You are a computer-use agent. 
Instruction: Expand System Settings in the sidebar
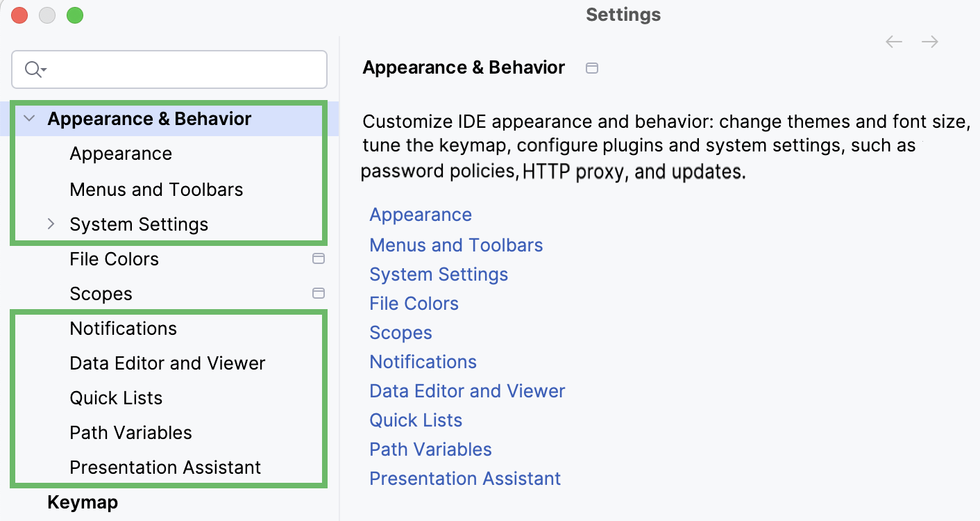[x=51, y=224]
